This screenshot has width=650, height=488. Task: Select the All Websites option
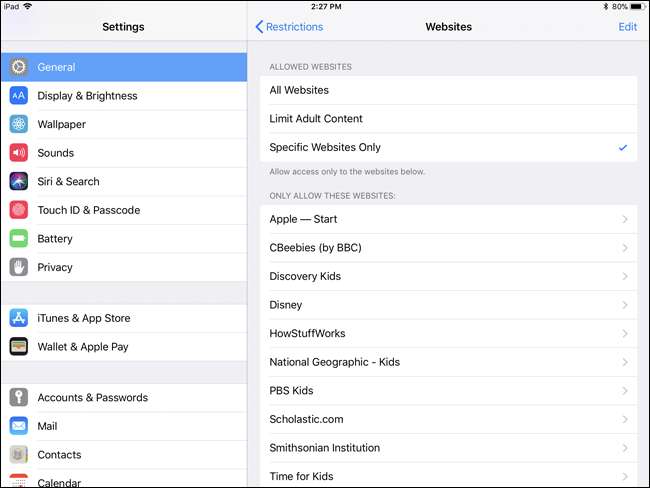click(449, 90)
